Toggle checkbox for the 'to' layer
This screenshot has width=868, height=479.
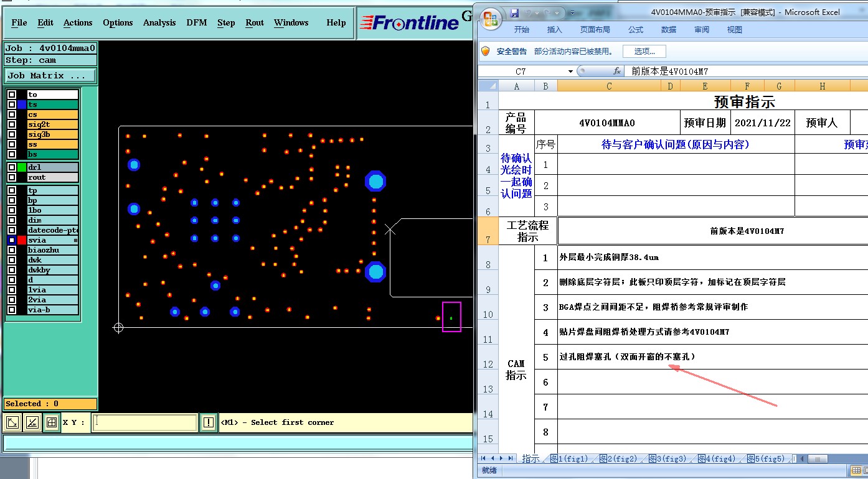point(12,95)
